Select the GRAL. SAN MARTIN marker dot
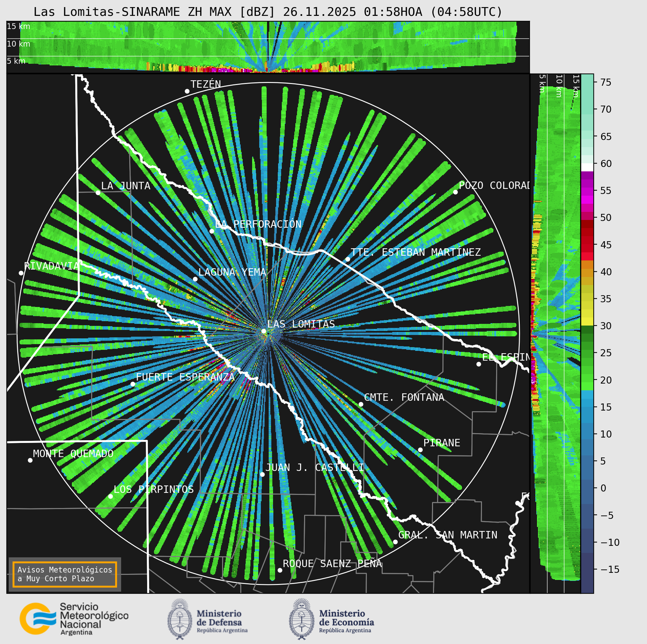The width and height of the screenshot is (647, 644). point(395,542)
